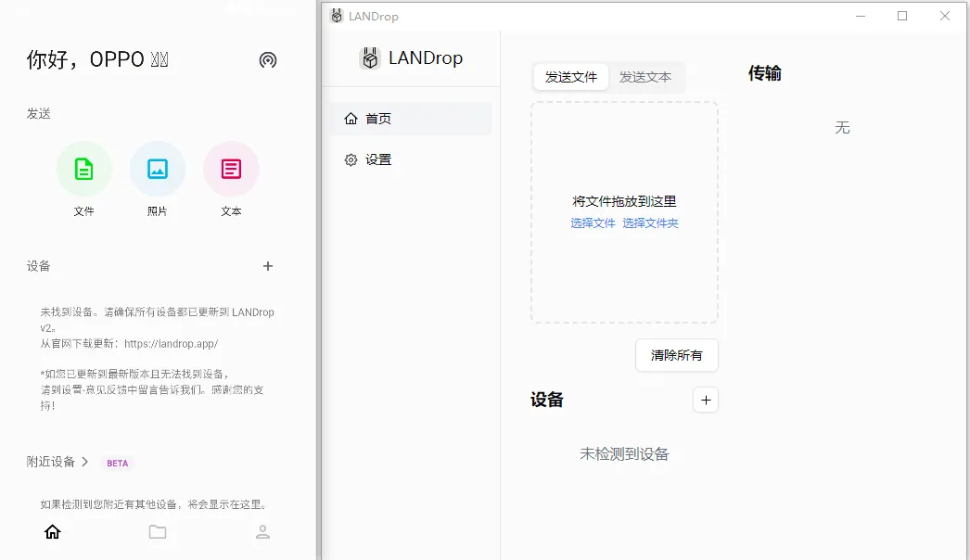Viewport: 970px width, 560px height.
Task: Open the mobile home tab icon
Action: [53, 531]
